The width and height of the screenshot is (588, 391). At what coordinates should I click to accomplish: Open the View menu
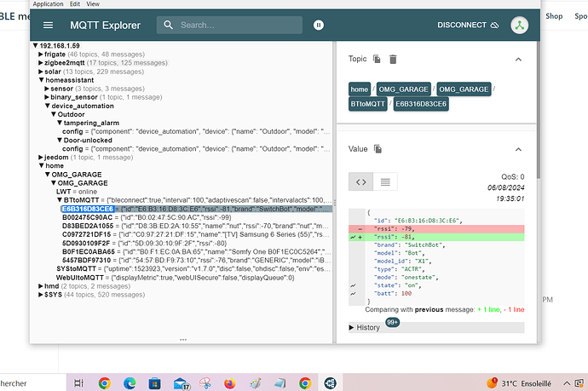tap(93, 3)
